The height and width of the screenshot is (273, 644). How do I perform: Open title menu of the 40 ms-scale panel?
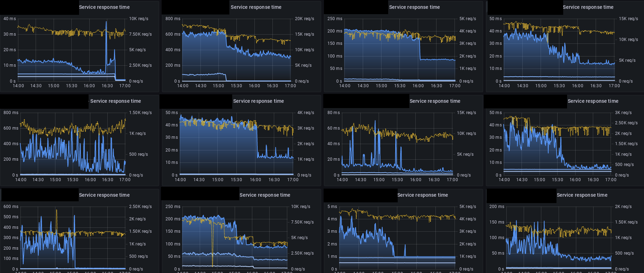click(x=104, y=7)
